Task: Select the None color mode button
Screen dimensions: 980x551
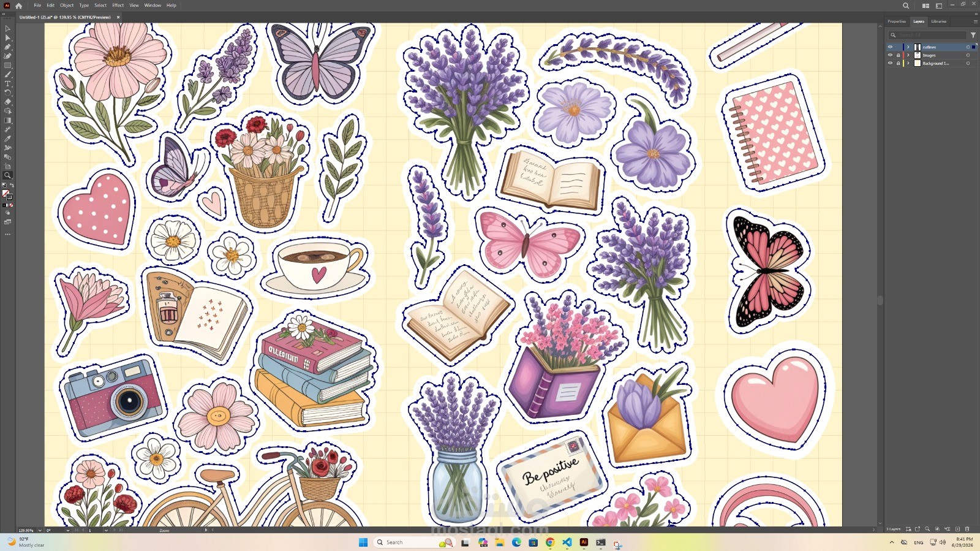Action: [x=11, y=205]
